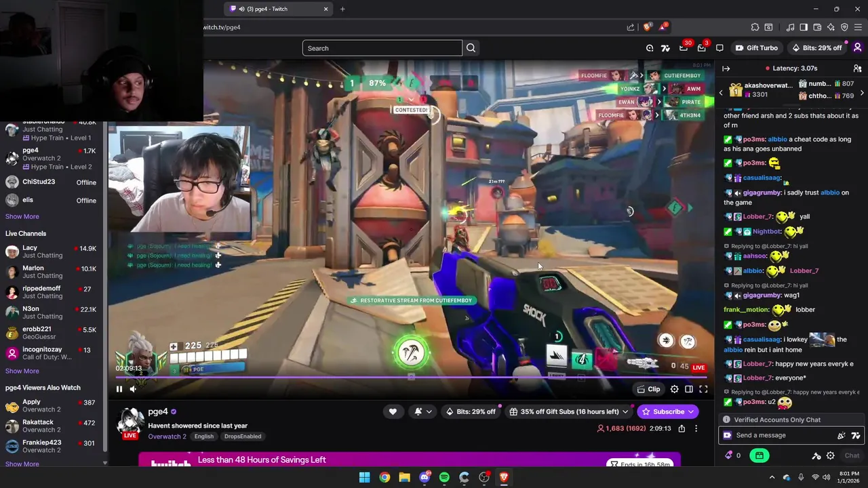This screenshot has width=868, height=488.
Task: Open Brave main hamburger menu
Action: [x=858, y=27]
